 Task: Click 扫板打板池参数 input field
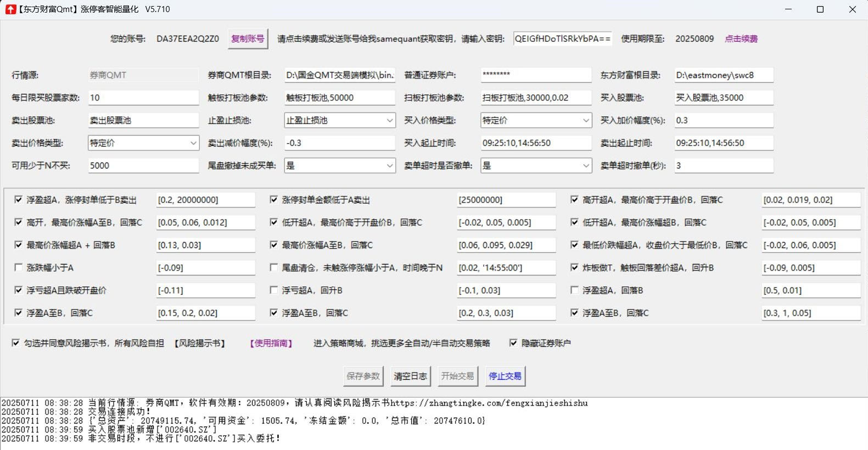536,98
